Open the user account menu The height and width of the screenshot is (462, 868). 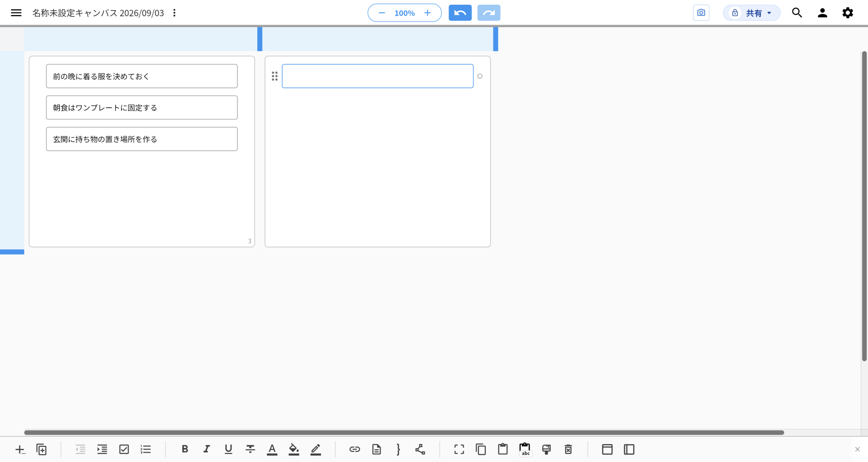[x=822, y=13]
